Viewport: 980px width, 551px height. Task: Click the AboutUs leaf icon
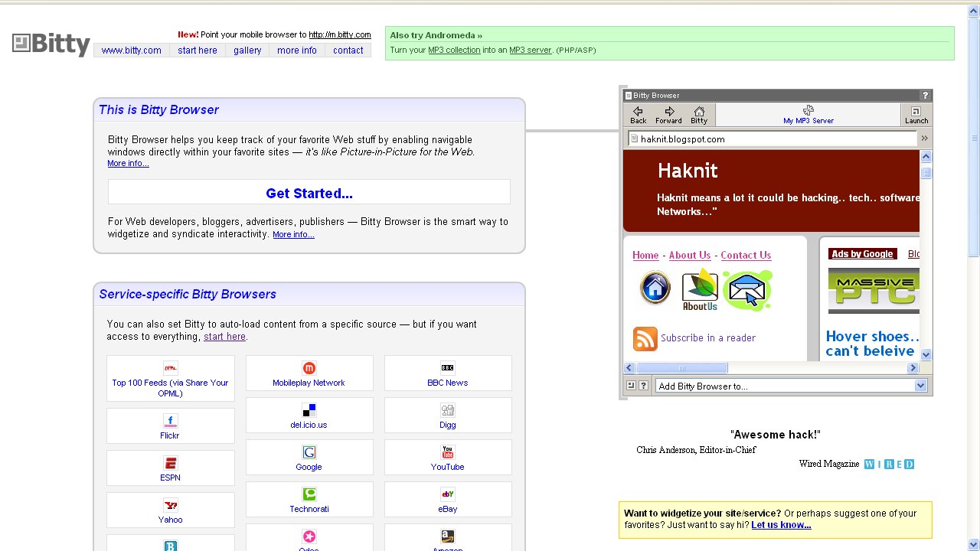700,290
